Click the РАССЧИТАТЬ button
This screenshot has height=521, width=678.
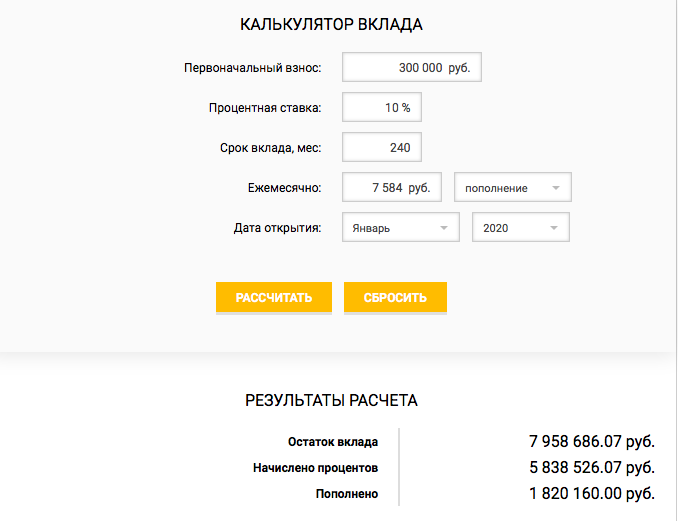(274, 297)
